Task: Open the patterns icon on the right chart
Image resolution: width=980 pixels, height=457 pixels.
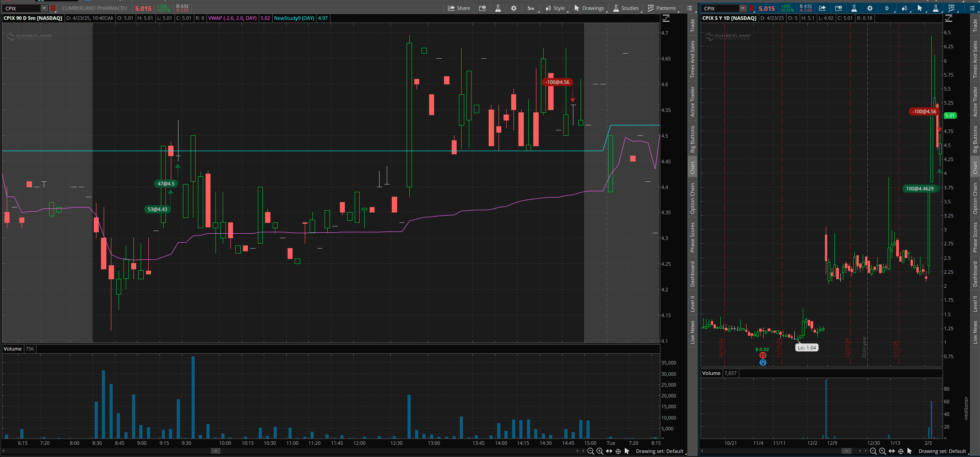Action: pyautogui.click(x=952, y=8)
